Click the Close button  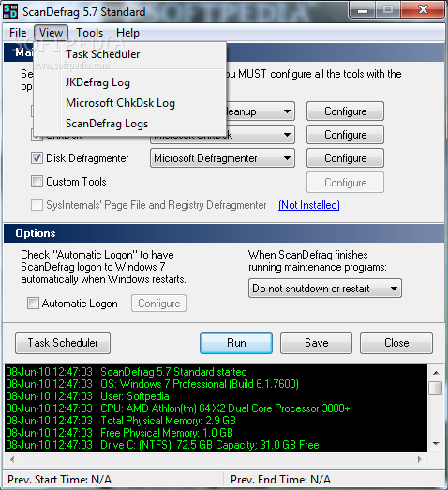pyautogui.click(x=396, y=343)
